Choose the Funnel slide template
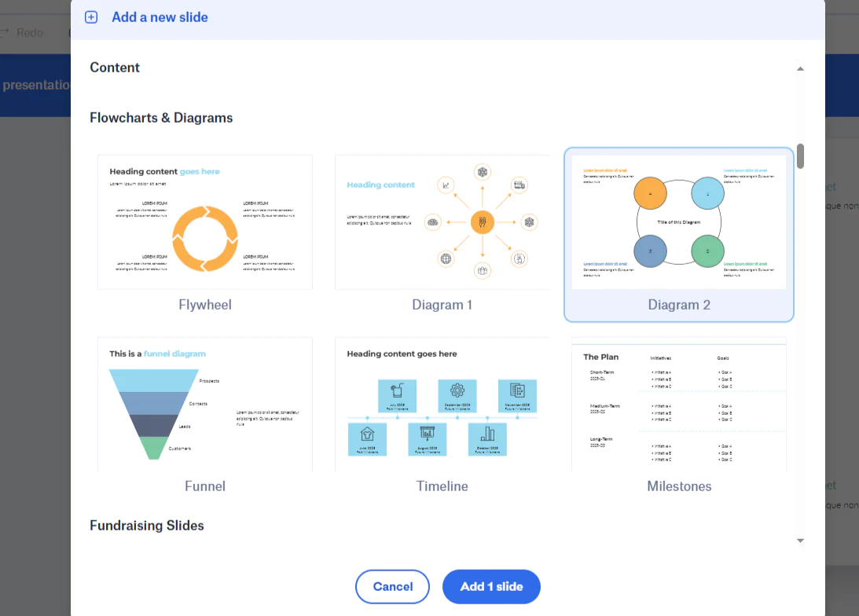 click(x=205, y=404)
